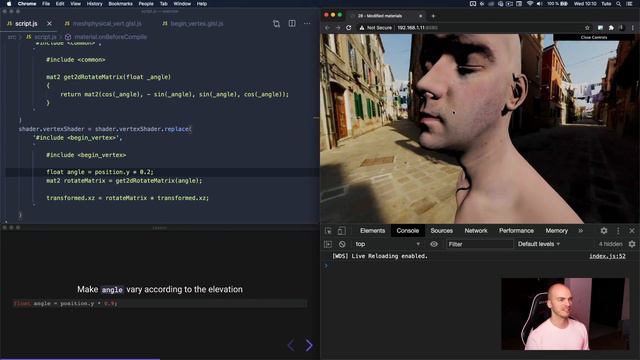This screenshot has height=360, width=640.
Task: Switch to the meshphysical_vert.glsl.js tab
Action: tap(103, 24)
